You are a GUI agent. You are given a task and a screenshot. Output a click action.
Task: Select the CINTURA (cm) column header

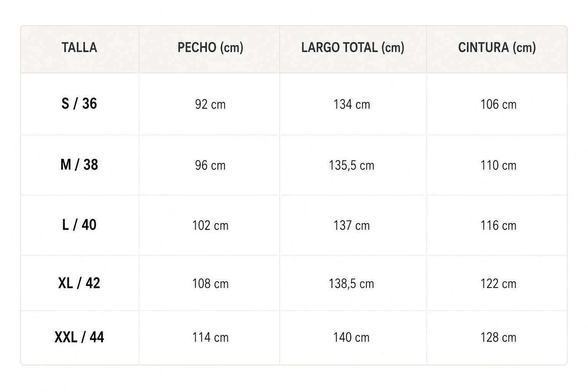[x=497, y=47]
